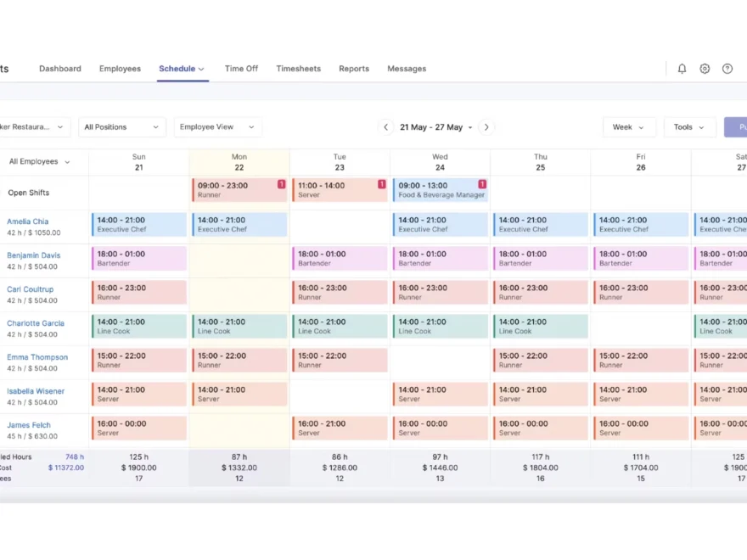
Task: Open the settings gear icon
Action: pos(705,69)
